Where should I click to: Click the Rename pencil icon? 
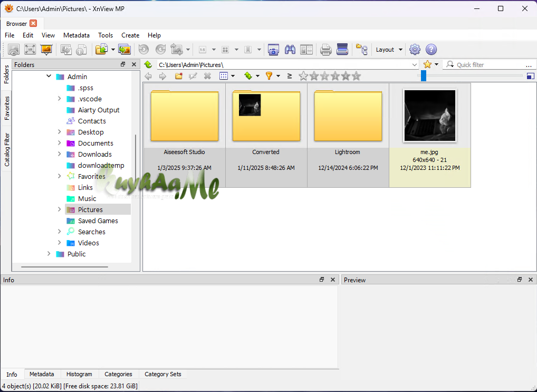(x=193, y=76)
